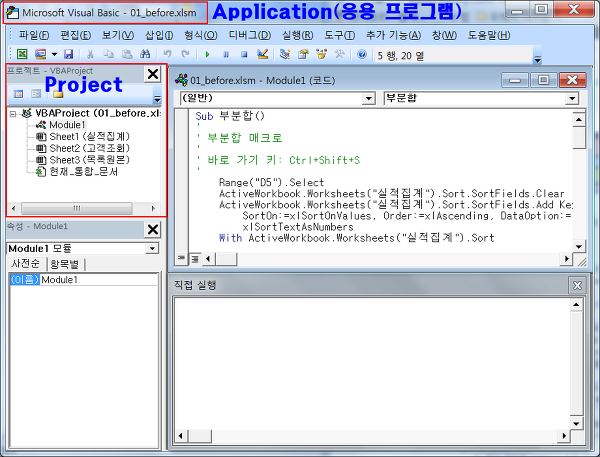Open the 도구(T) menu
Screen dimensions: 600x457
pos(339,35)
